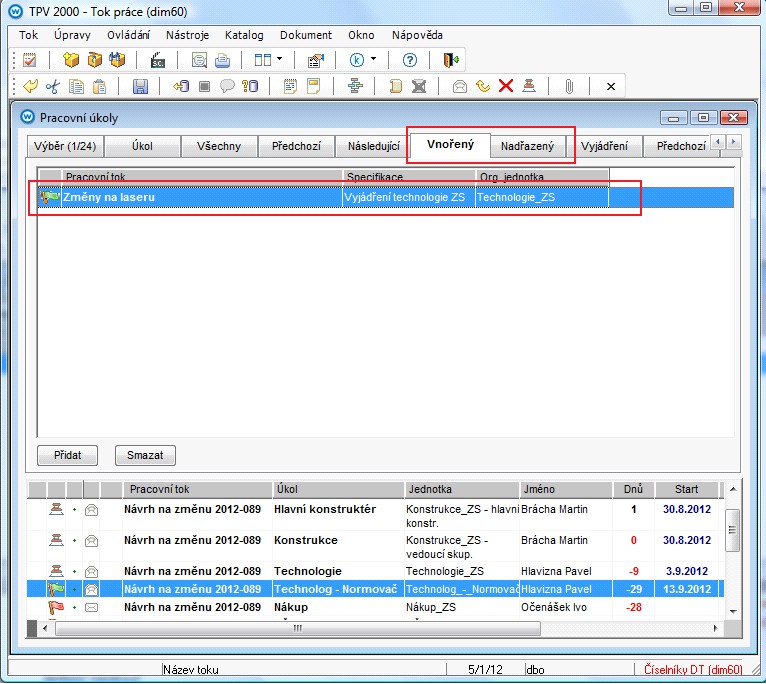Open help question mark icon
The image size is (766, 684).
coord(409,60)
